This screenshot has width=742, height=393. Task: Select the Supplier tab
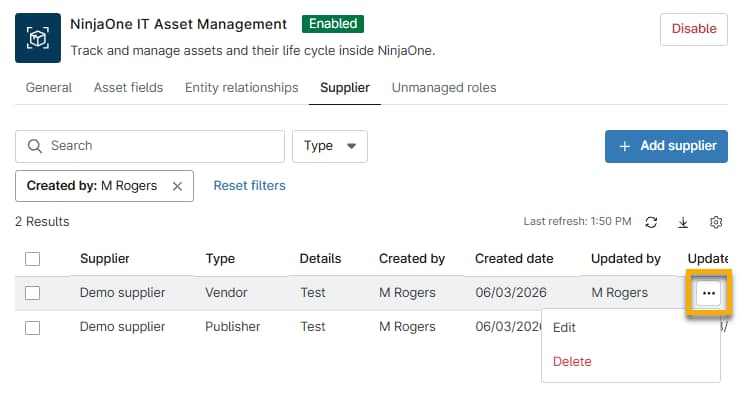[x=345, y=88]
